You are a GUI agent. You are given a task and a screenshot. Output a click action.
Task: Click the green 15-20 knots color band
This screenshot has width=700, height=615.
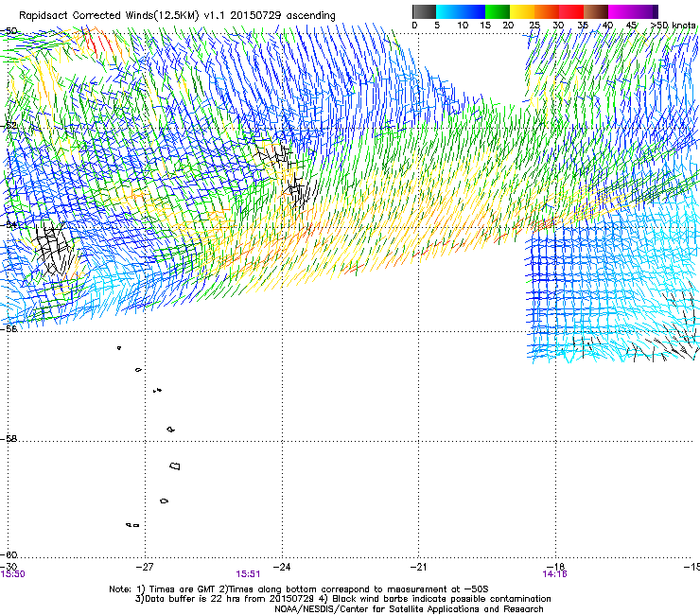click(x=498, y=11)
